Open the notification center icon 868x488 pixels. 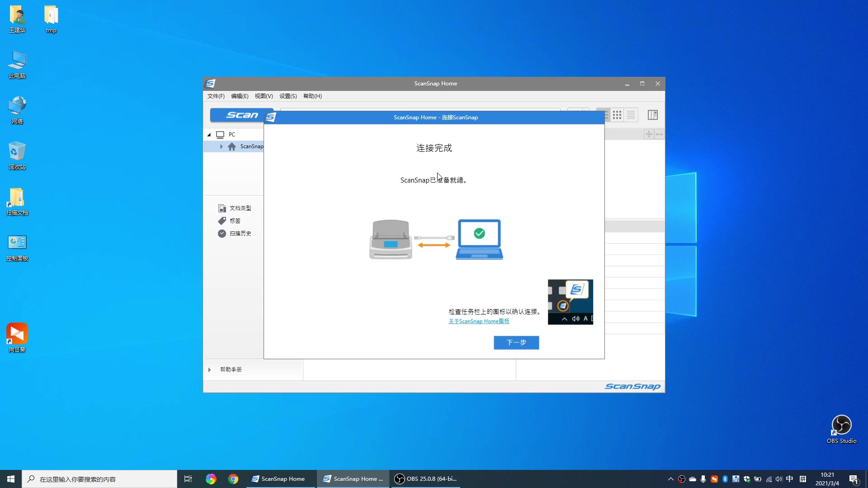pyautogui.click(x=854, y=479)
